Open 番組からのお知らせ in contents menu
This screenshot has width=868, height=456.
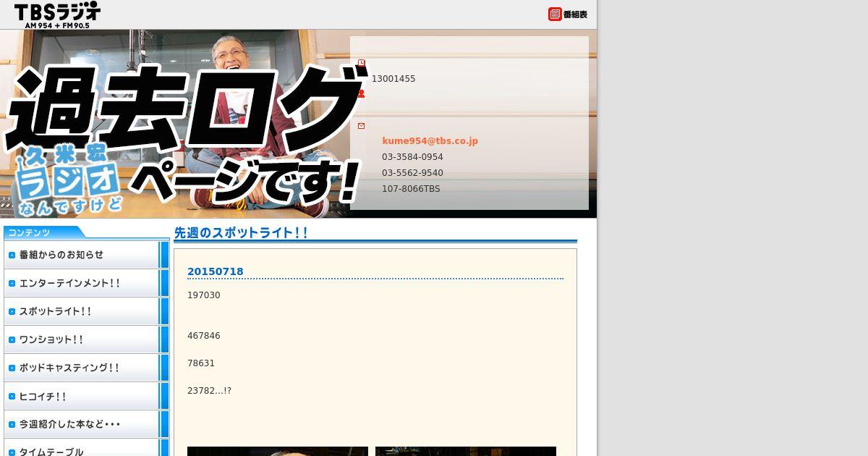pos(86,255)
